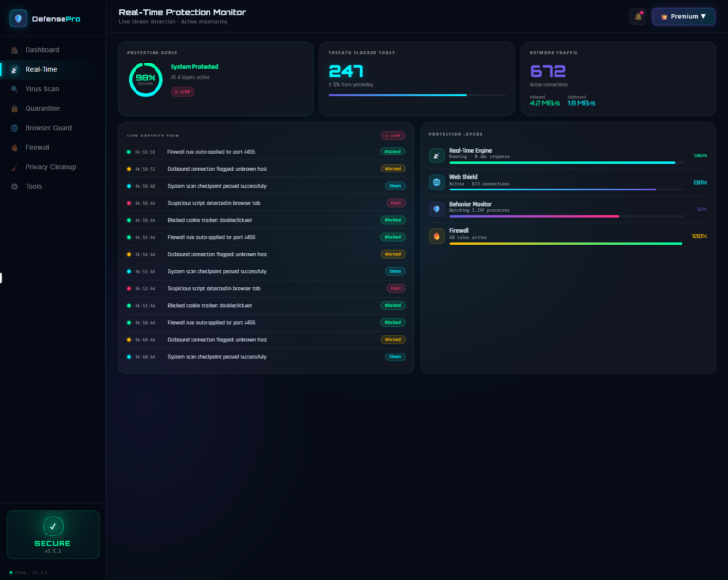Click the Quarantine lock icon

(15, 109)
